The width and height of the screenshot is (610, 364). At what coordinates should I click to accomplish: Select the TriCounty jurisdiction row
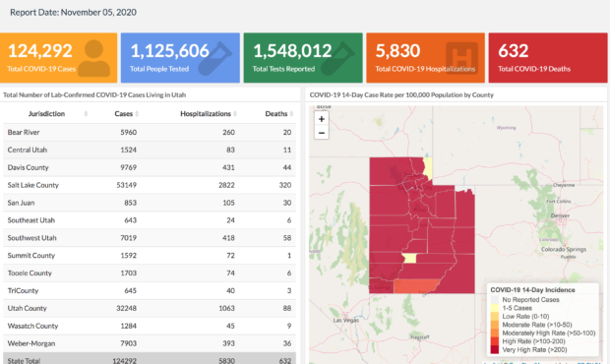coord(150,290)
